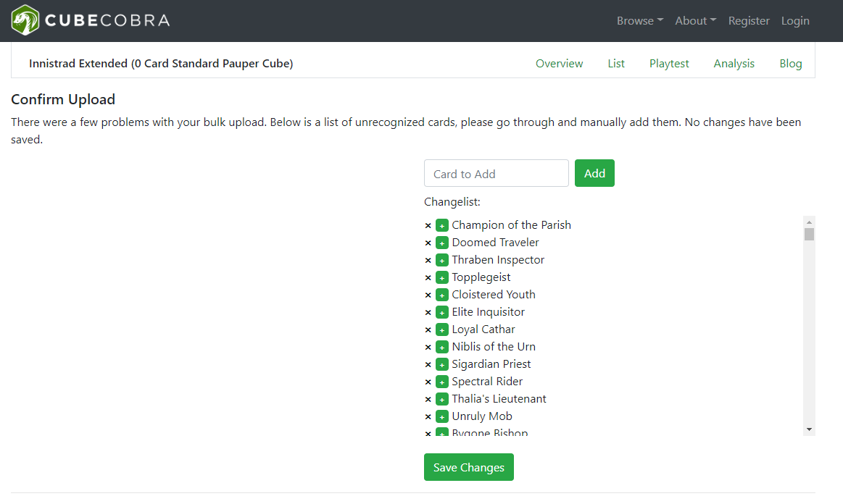
Task: Click green plus badge beside Unruly Mob
Action: pos(442,416)
